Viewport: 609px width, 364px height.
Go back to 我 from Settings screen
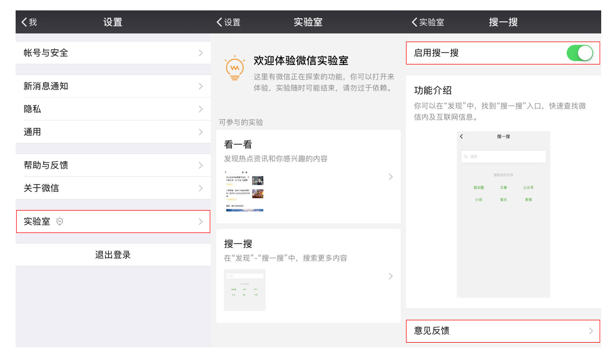29,22
